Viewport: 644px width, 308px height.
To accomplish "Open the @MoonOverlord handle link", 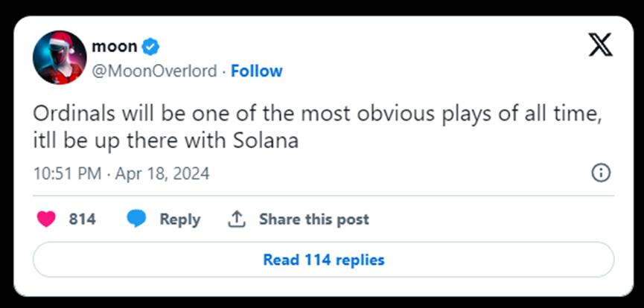I will click(x=154, y=71).
